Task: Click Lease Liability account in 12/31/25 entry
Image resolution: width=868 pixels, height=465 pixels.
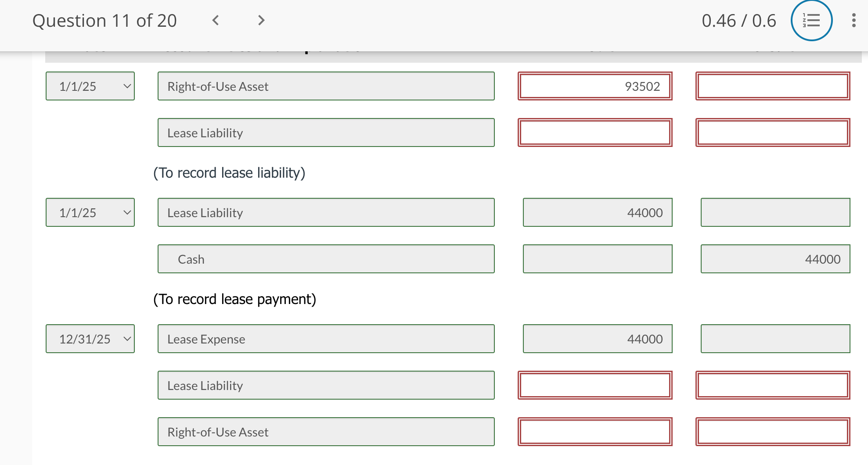Action: pyautogui.click(x=326, y=385)
